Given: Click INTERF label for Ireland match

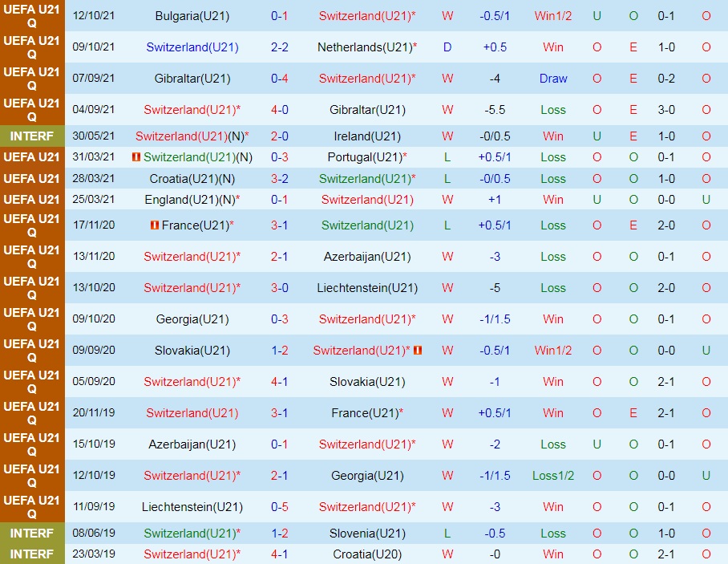Looking at the screenshot, I should point(32,136).
